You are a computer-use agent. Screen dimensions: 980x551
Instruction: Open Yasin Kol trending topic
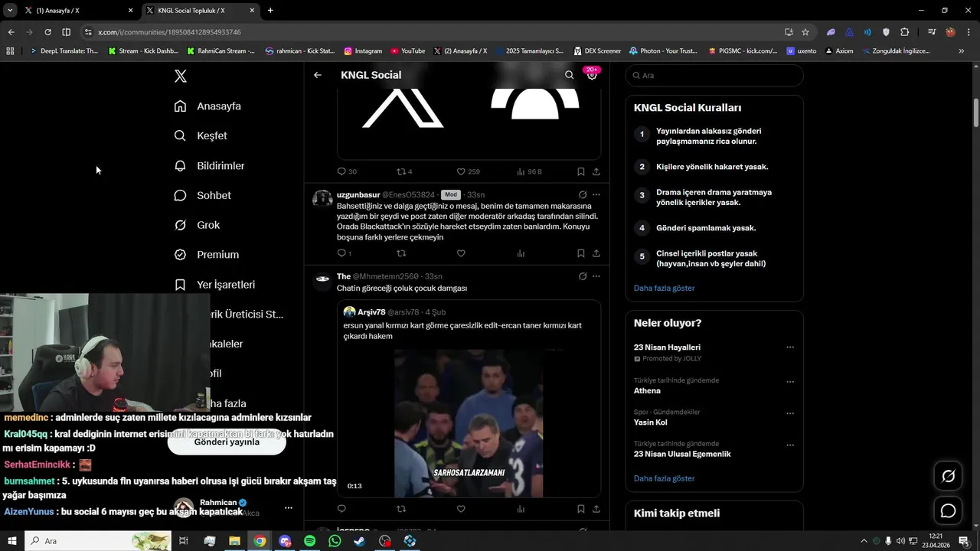(650, 422)
